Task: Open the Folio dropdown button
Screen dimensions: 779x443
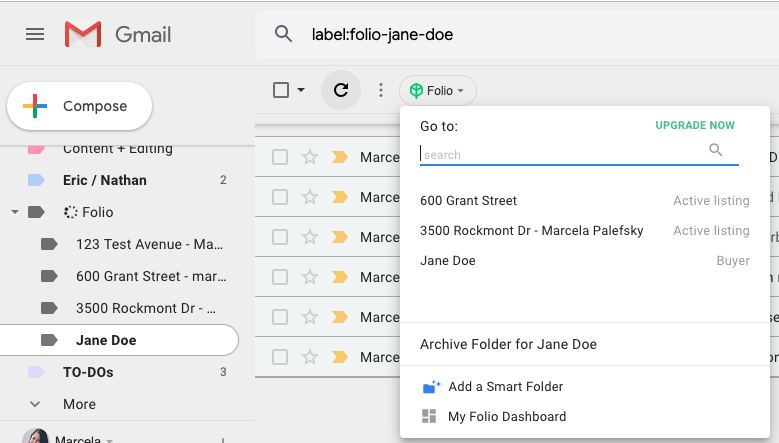Action: [x=438, y=90]
